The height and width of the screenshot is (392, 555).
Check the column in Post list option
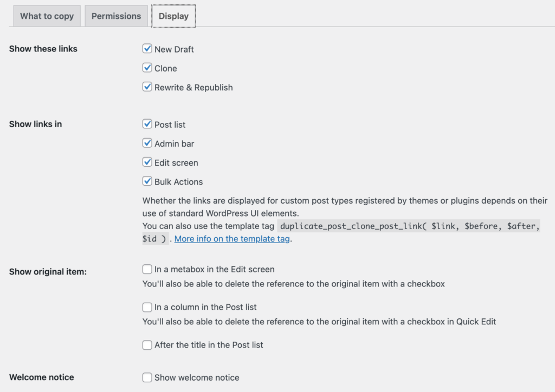point(147,307)
